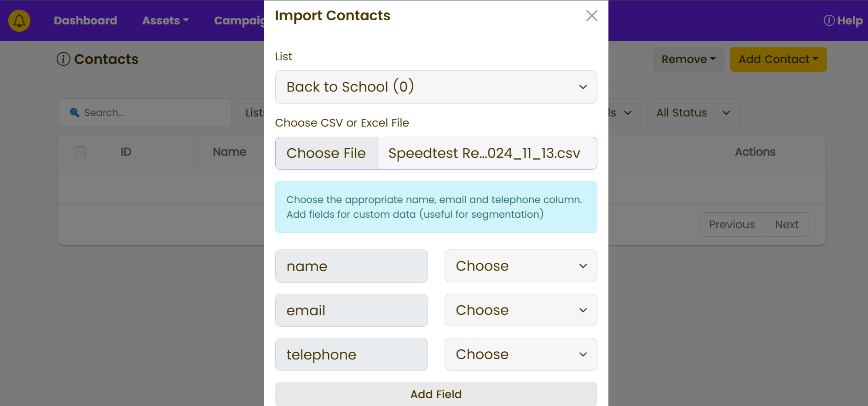Open the Back to School list dropdown
The width and height of the screenshot is (868, 406).
[436, 87]
